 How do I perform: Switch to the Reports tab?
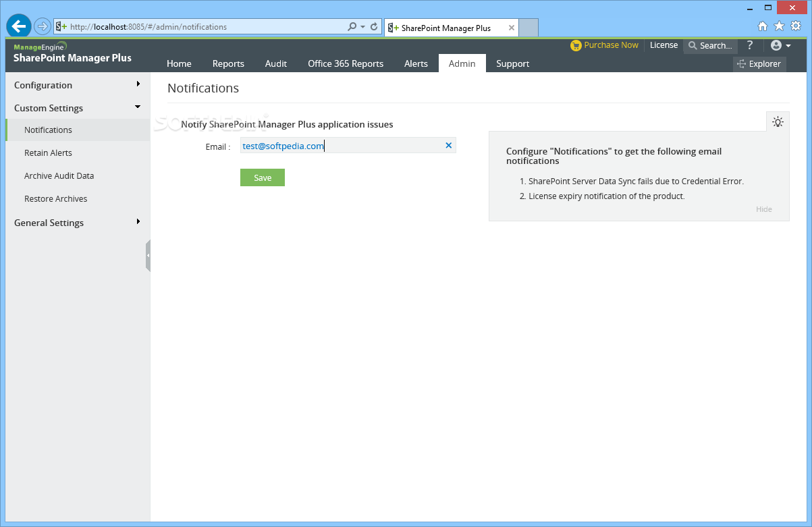point(228,63)
